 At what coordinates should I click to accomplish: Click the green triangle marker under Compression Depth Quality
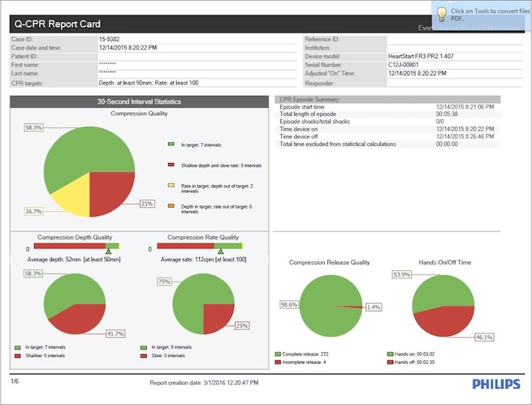click(x=107, y=253)
